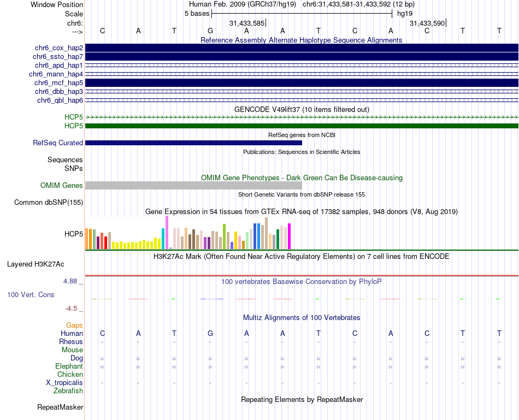Click the RefSeq Curated blue gene bar

(193, 143)
